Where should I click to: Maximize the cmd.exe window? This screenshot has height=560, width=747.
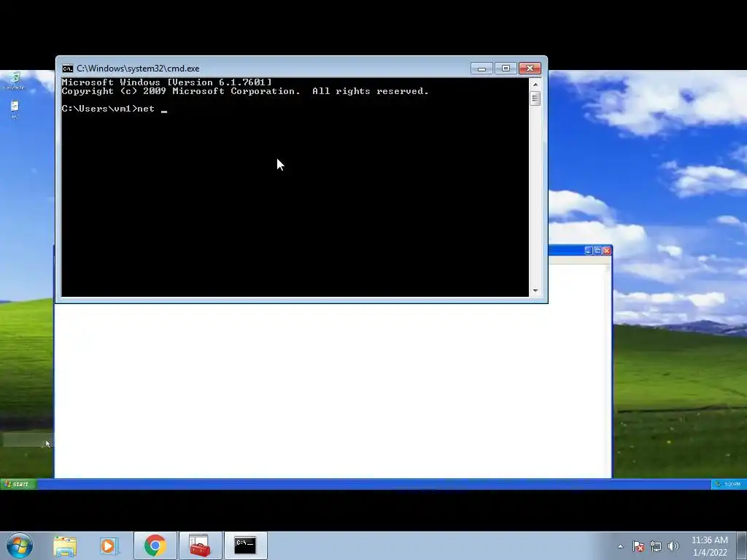click(x=506, y=69)
